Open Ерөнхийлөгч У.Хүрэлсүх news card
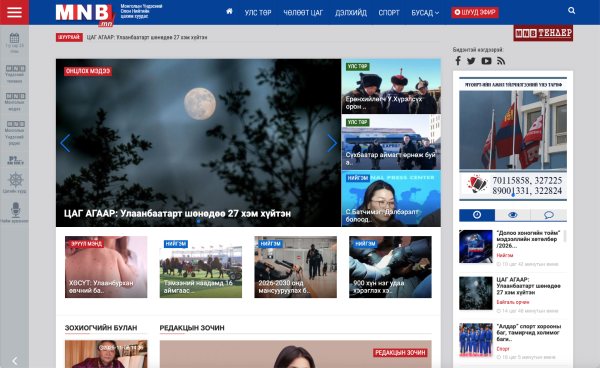Viewport: 600px width, 368px height. point(391,86)
